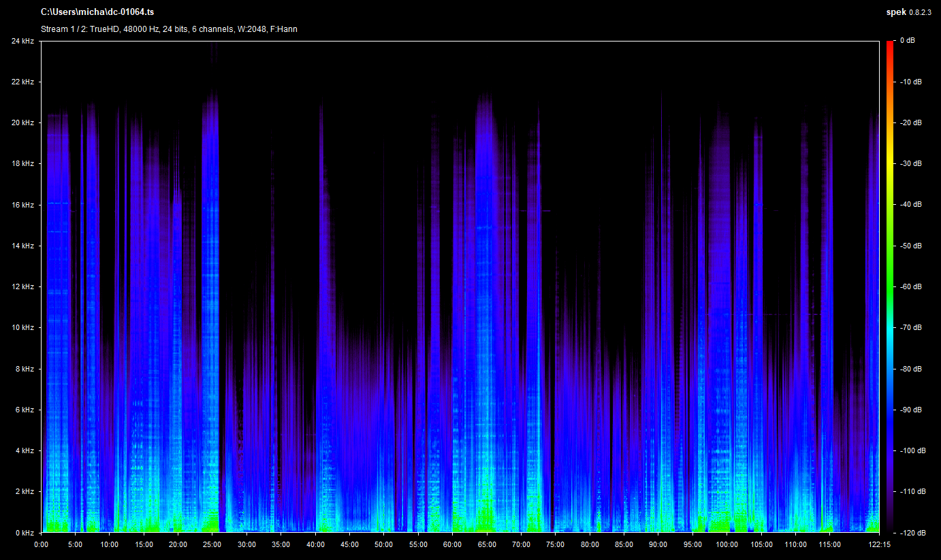Select the 65:00 time axis marker
Viewport: 941px width, 560px height.
click(x=486, y=544)
